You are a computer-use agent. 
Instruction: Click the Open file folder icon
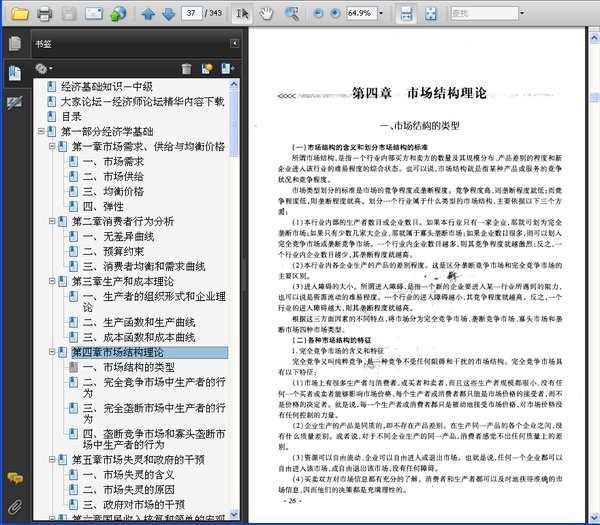pyautogui.click(x=20, y=14)
